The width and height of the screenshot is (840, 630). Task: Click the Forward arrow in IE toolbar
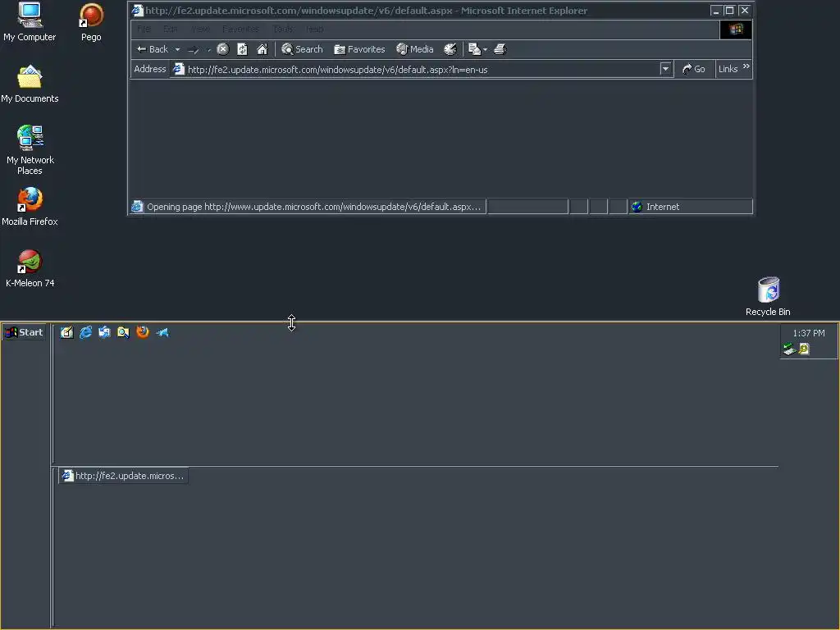click(x=194, y=50)
